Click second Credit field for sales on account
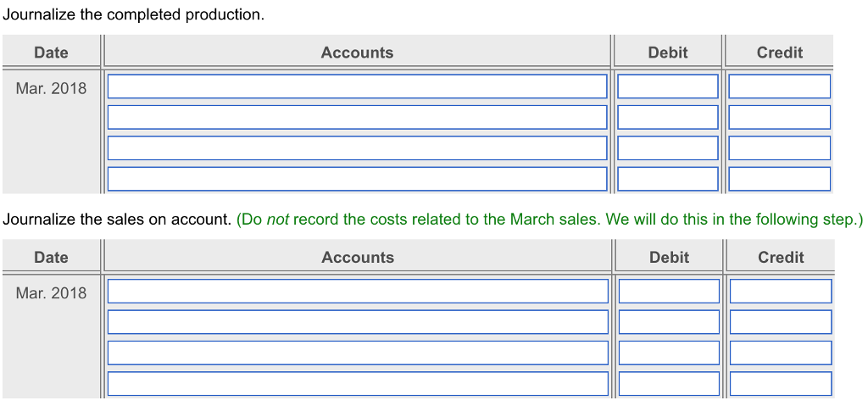The height and width of the screenshot is (417, 868). [x=781, y=322]
